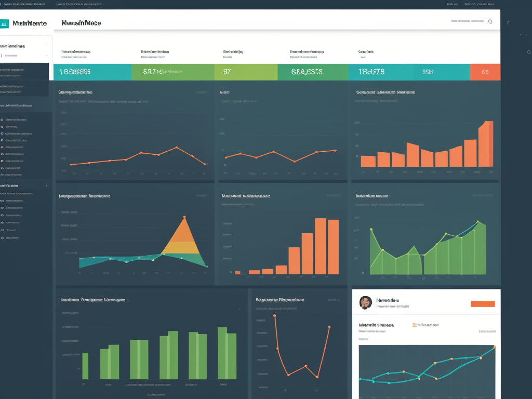Collapse the lower sidebar section with the chevron
Screen dimensions: 532x399
[x=46, y=185]
